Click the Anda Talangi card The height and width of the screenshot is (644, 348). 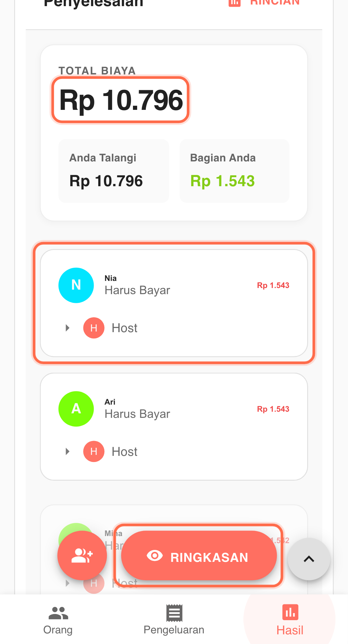pyautogui.click(x=113, y=171)
